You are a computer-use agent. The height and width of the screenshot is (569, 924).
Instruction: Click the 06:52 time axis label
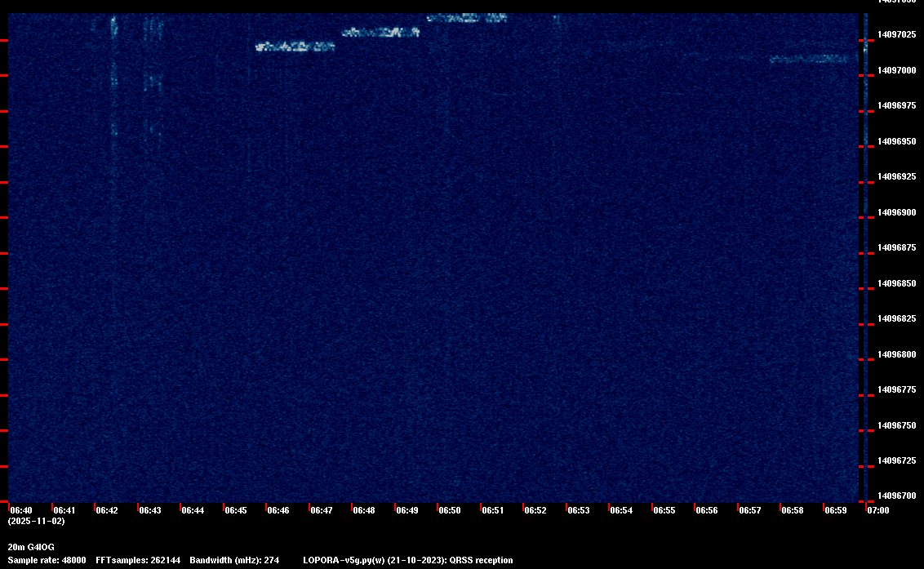pyautogui.click(x=535, y=510)
